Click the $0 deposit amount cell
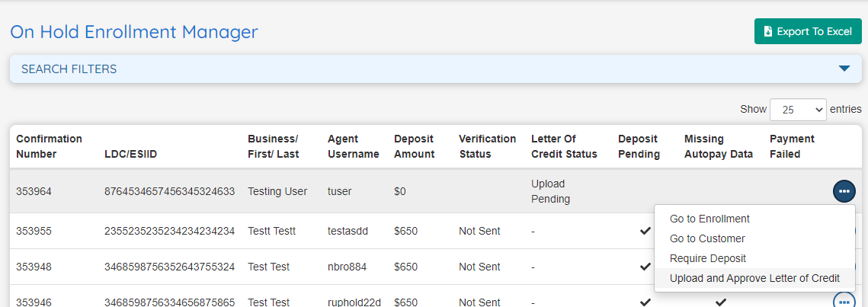 400,191
